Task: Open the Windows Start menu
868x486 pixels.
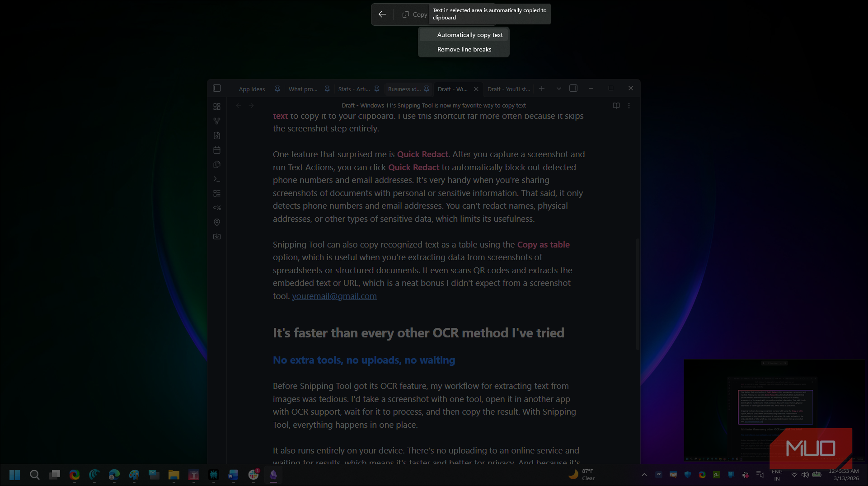Action: (14, 475)
